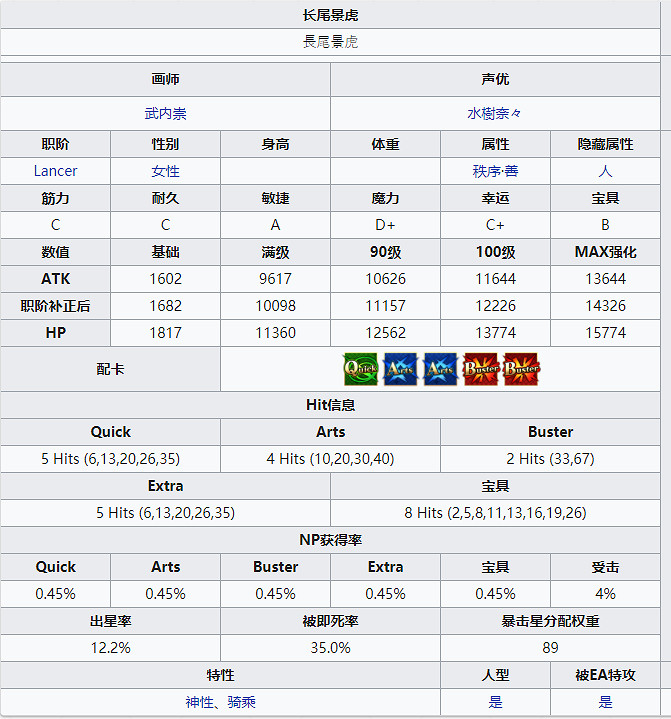
Task: Click the class-adjusted value 12226
Action: coord(495,306)
